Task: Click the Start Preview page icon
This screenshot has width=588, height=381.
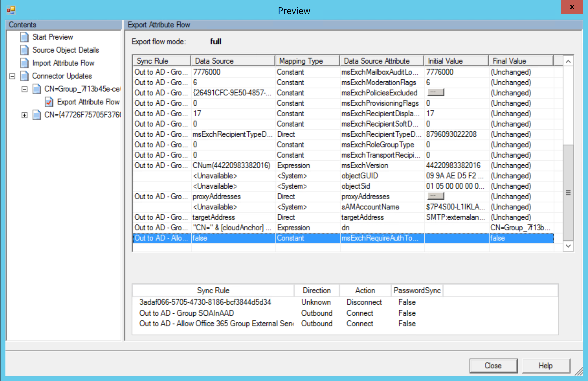Action: coord(24,37)
